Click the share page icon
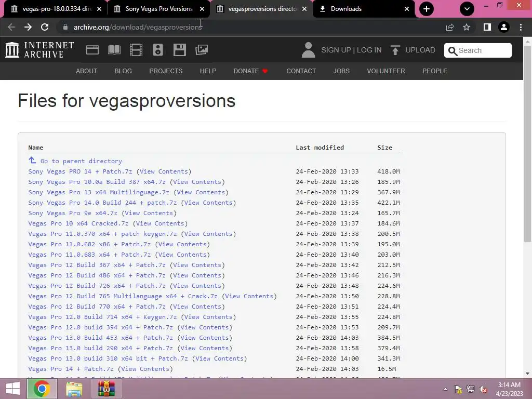The image size is (532, 399). pos(450,27)
